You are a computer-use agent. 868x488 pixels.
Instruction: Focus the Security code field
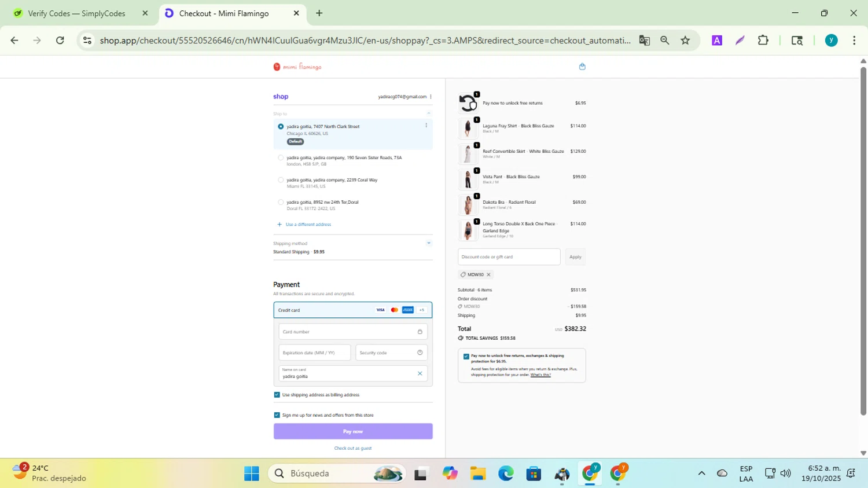coord(392,353)
